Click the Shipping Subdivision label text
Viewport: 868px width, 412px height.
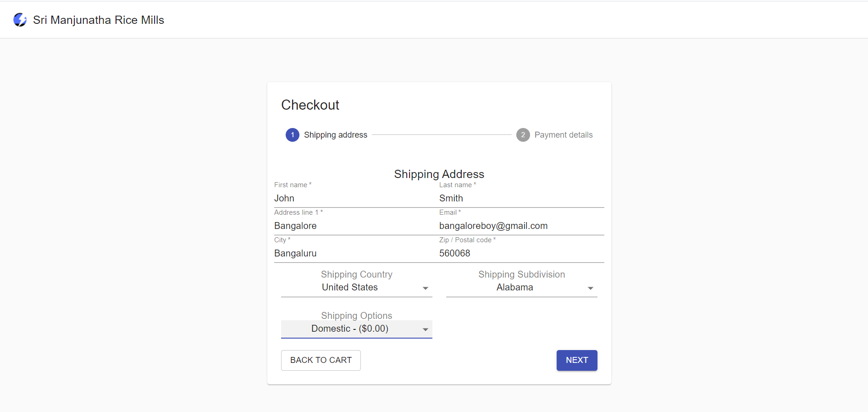522,274
